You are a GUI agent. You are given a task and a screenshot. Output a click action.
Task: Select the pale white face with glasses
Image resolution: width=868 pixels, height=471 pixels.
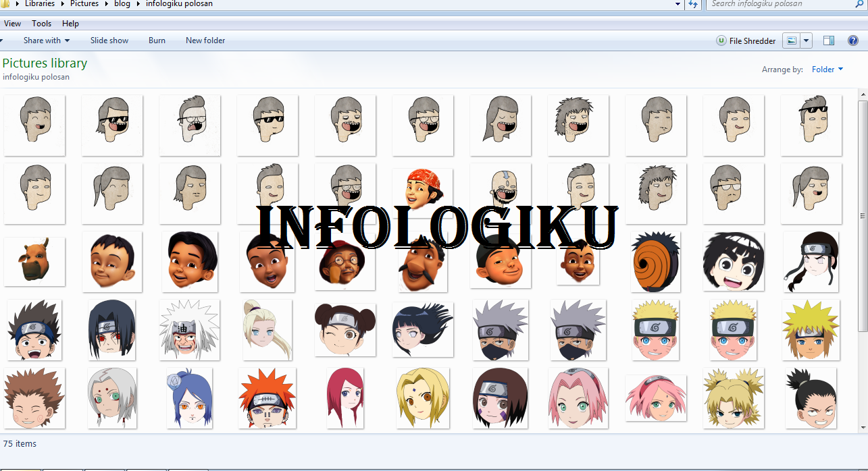pyautogui.click(x=190, y=126)
